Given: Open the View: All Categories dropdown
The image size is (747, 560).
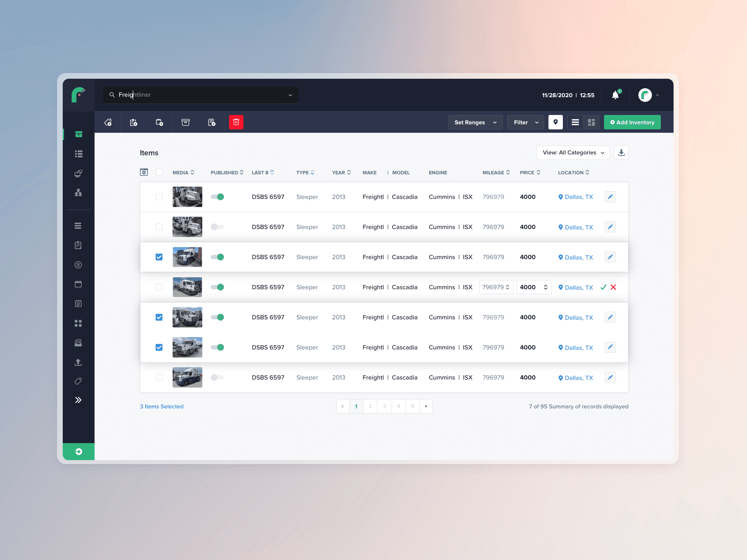Looking at the screenshot, I should [573, 153].
